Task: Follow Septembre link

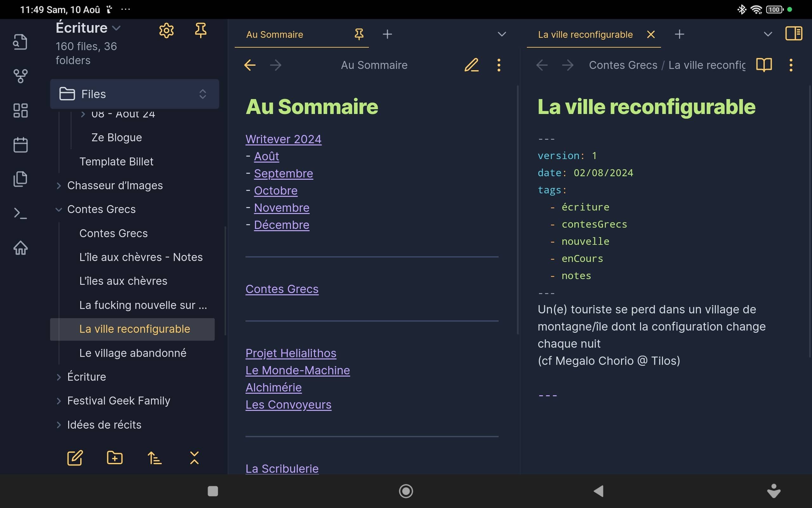Action: point(283,173)
